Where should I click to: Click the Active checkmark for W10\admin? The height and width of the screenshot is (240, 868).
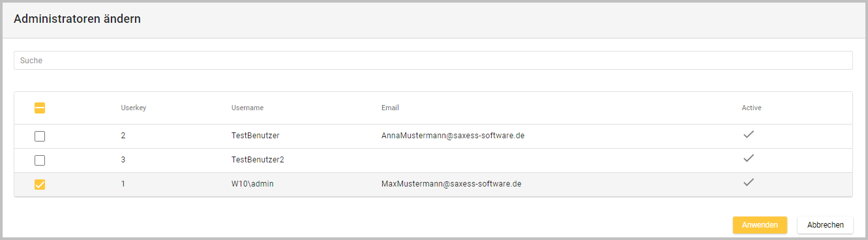point(749,183)
